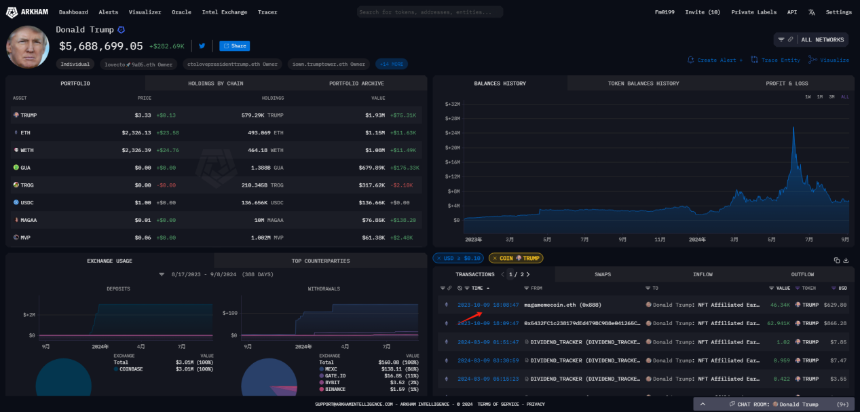The height and width of the screenshot is (412, 860).
Task: Click the WETH token icon in portfolio
Action: tap(16, 150)
